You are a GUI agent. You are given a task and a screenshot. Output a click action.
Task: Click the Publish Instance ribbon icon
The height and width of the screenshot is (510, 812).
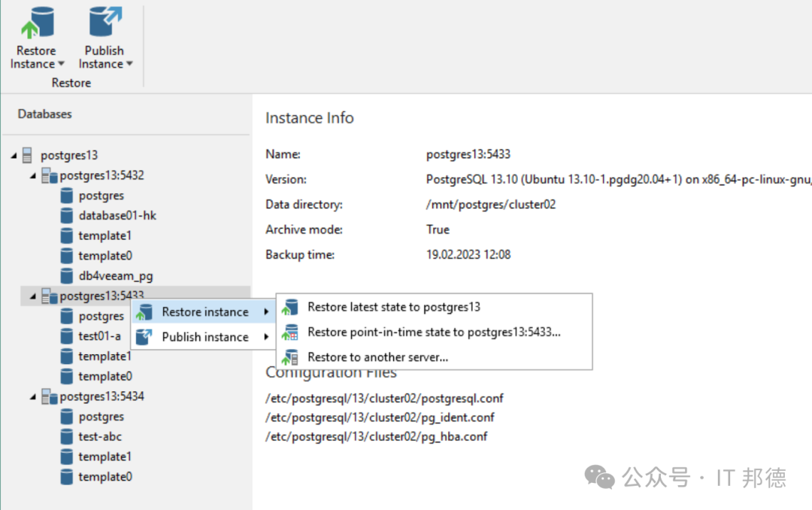105,22
